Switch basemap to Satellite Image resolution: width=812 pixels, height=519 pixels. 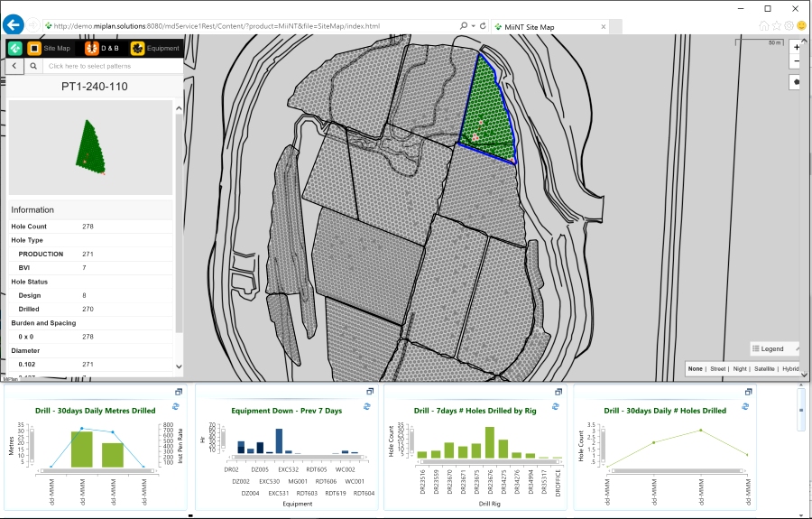pos(764,368)
